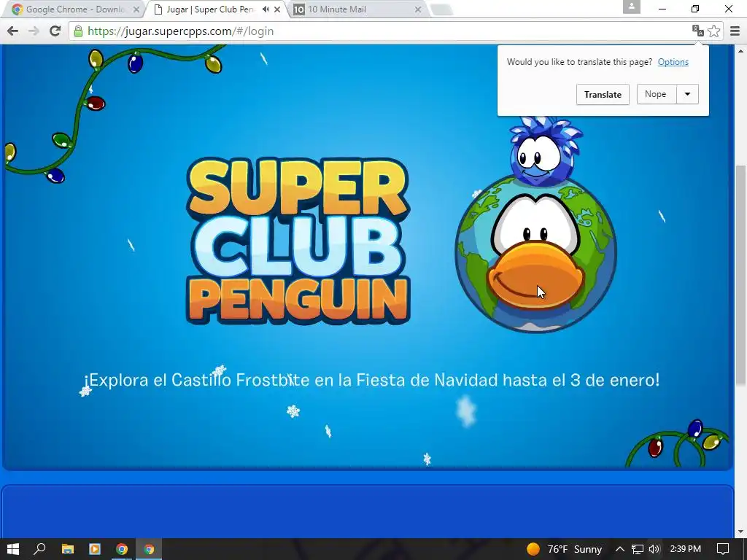Reload the Super Club Penguin page
This screenshot has height=560, width=747.
tap(55, 31)
